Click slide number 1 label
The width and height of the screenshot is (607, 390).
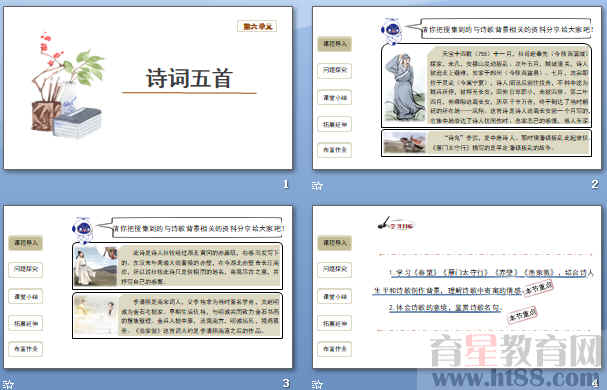286,184
